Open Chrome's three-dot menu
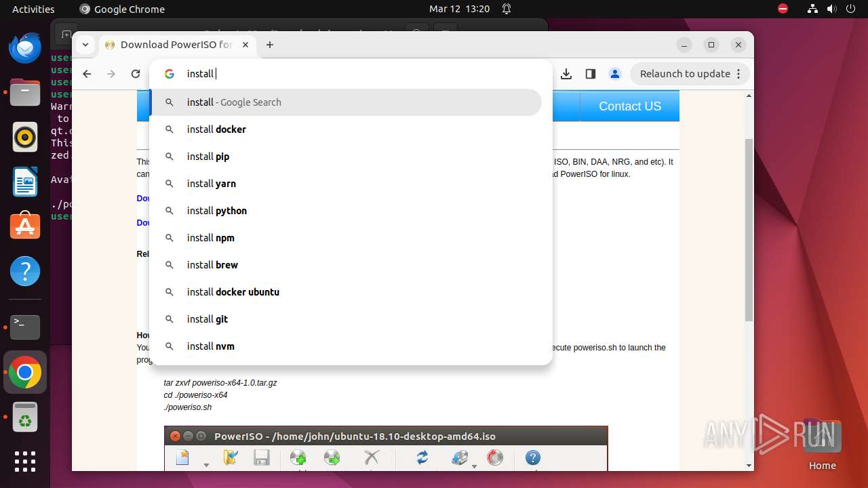This screenshot has width=868, height=488. [739, 74]
